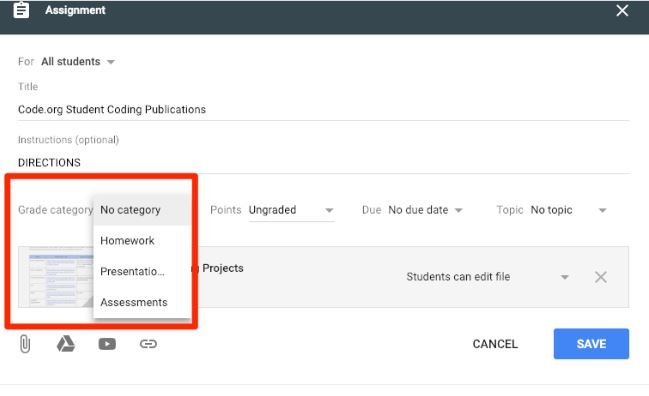
Task: Remove the attached Projects file
Action: pos(601,277)
